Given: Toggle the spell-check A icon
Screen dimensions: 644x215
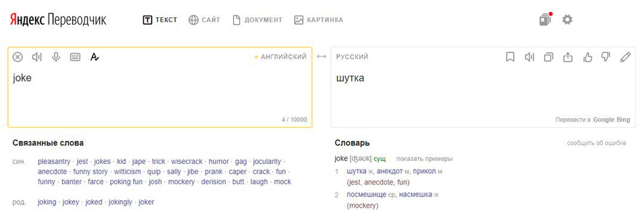Looking at the screenshot, I should (x=94, y=57).
